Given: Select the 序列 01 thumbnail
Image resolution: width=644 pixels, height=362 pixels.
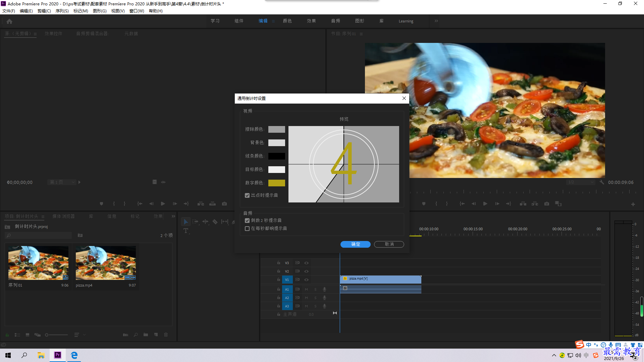Looking at the screenshot, I should point(38,263).
